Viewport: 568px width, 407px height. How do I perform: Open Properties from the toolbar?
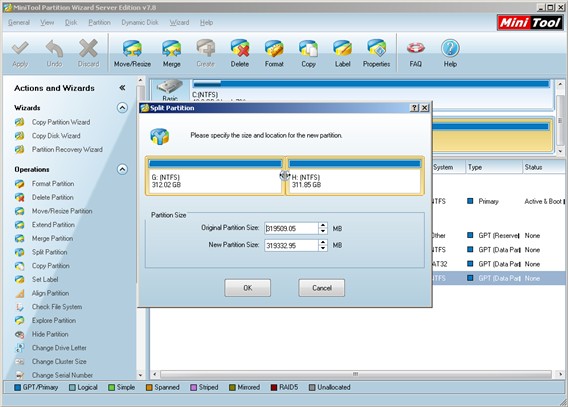coord(376,54)
